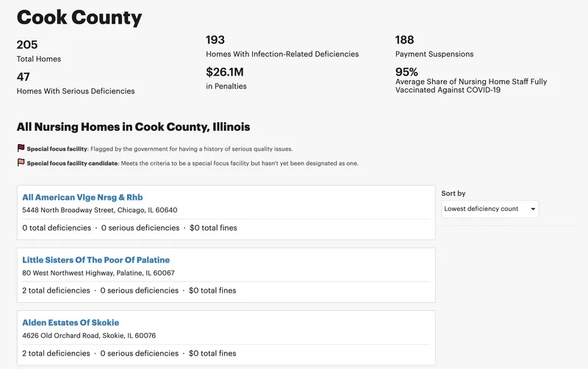Image resolution: width=588 pixels, height=369 pixels.
Task: Click All Nursing Homes in Cook County heading
Action: [133, 126]
